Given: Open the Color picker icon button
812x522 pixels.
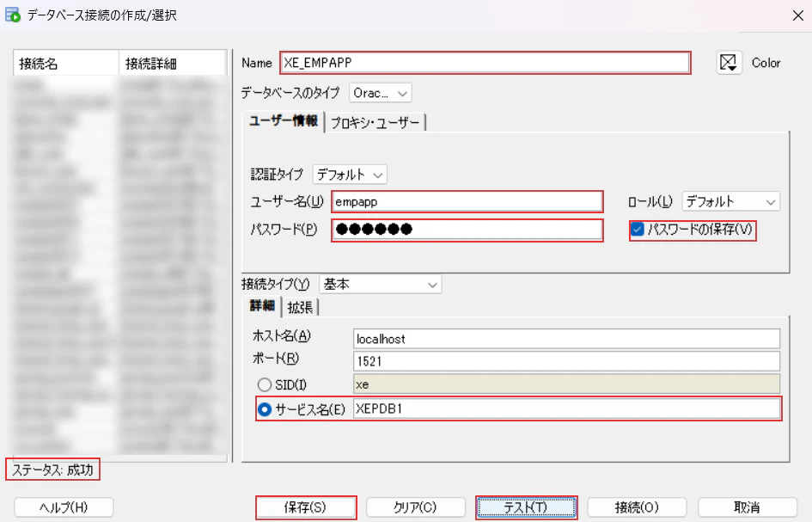Looking at the screenshot, I should [x=729, y=63].
